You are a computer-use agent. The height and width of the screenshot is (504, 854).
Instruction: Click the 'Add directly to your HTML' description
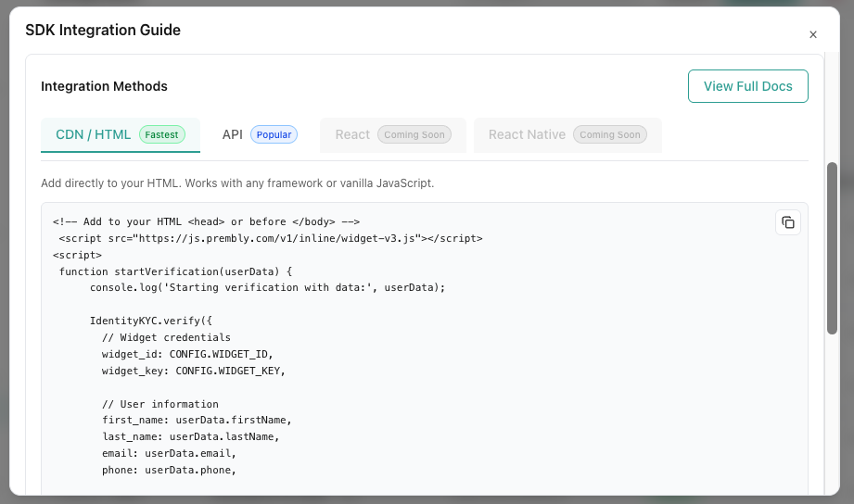[x=237, y=183]
